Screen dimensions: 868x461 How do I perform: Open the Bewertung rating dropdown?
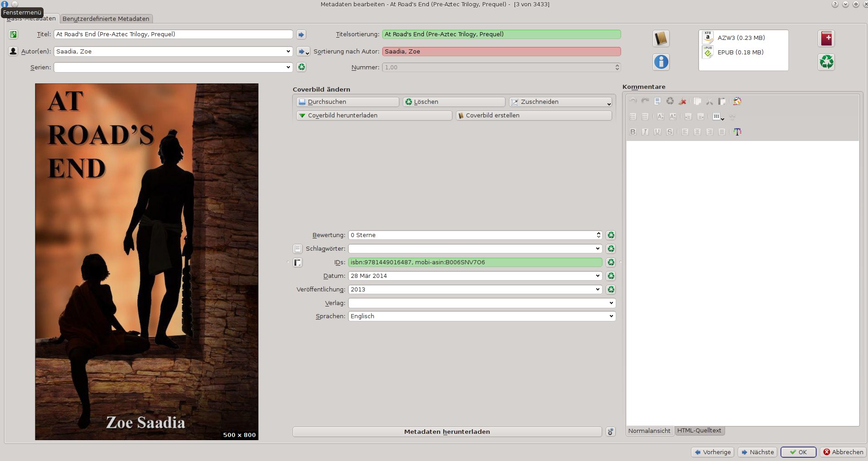(598, 235)
